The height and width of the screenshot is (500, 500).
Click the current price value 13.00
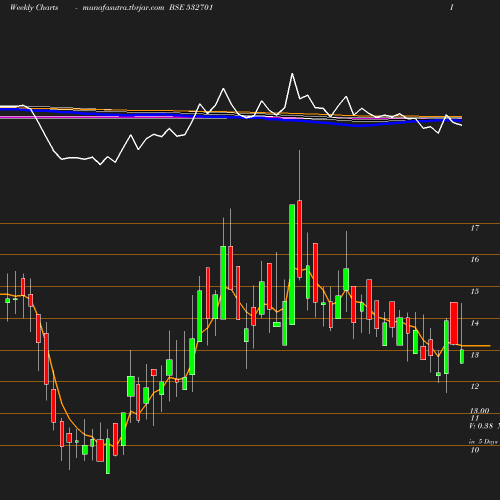pyautogui.click(x=479, y=411)
